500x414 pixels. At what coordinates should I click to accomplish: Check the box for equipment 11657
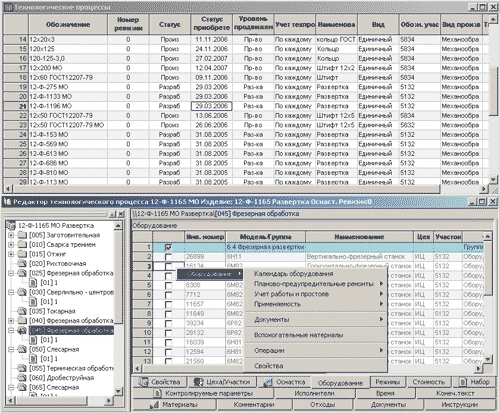(168, 304)
